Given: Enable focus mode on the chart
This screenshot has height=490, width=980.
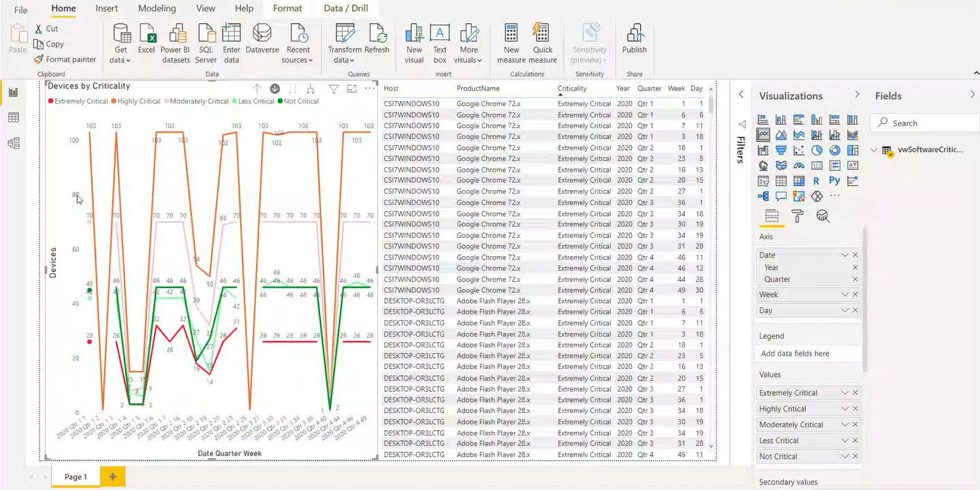Looking at the screenshot, I should pyautogui.click(x=352, y=89).
